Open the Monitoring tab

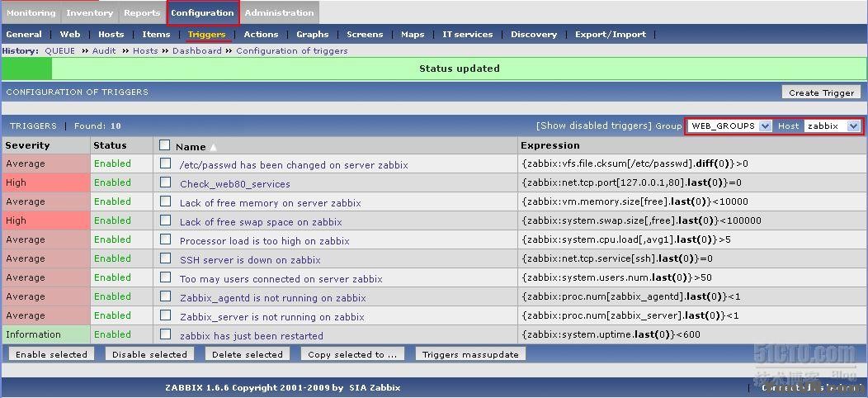31,12
